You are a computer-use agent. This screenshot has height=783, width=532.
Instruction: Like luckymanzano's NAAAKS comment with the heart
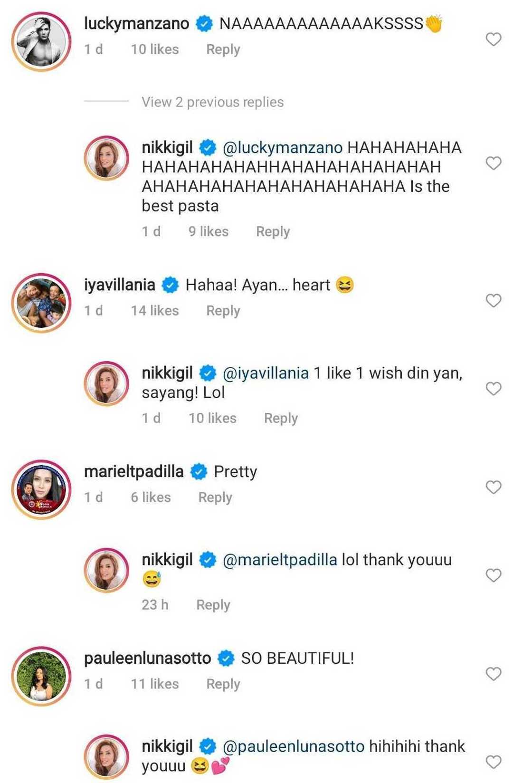[x=494, y=39]
